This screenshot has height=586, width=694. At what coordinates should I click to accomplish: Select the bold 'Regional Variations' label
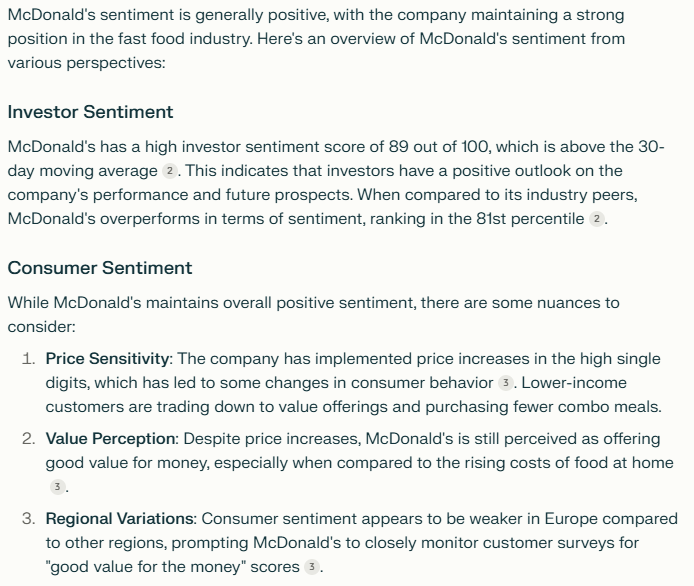pyautogui.click(x=120, y=519)
